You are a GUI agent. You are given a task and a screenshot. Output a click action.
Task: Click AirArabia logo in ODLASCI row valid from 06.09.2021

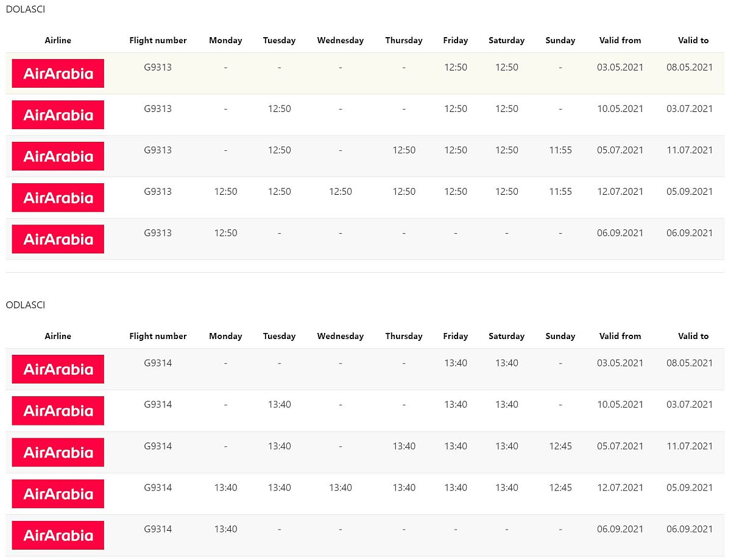click(58, 534)
